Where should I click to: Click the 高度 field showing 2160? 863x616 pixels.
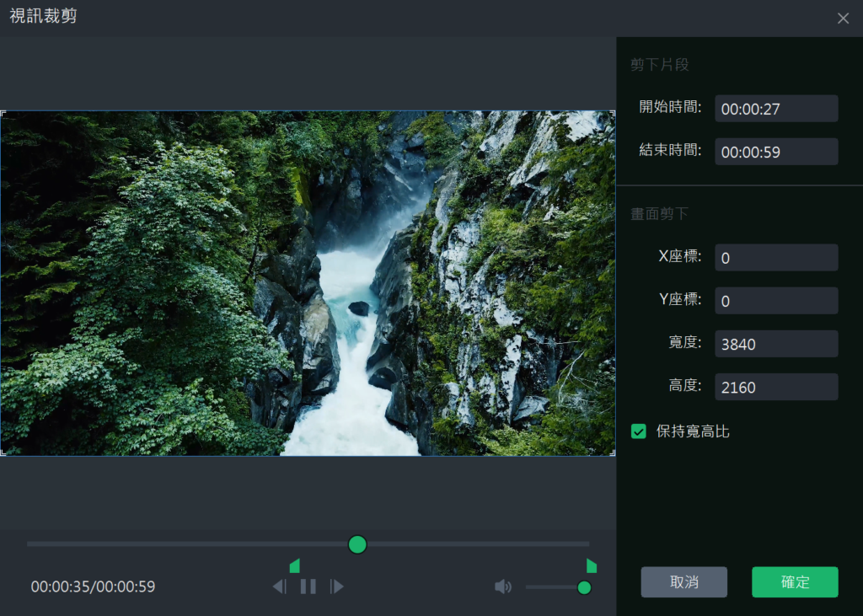(776, 387)
